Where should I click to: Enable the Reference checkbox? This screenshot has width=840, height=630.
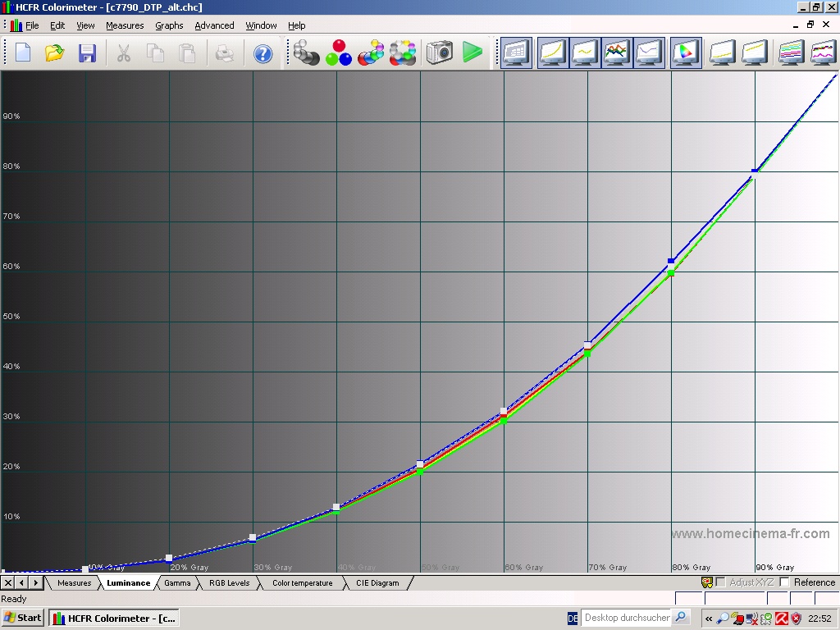[x=784, y=582]
